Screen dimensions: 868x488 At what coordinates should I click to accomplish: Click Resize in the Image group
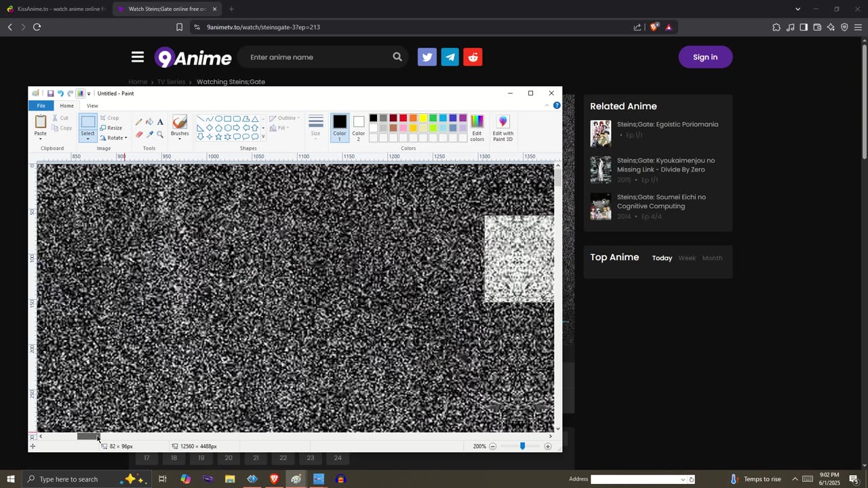[111, 128]
